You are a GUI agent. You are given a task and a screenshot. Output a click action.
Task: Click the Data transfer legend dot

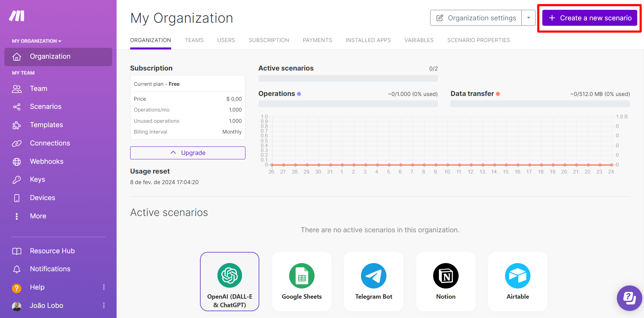click(x=498, y=94)
